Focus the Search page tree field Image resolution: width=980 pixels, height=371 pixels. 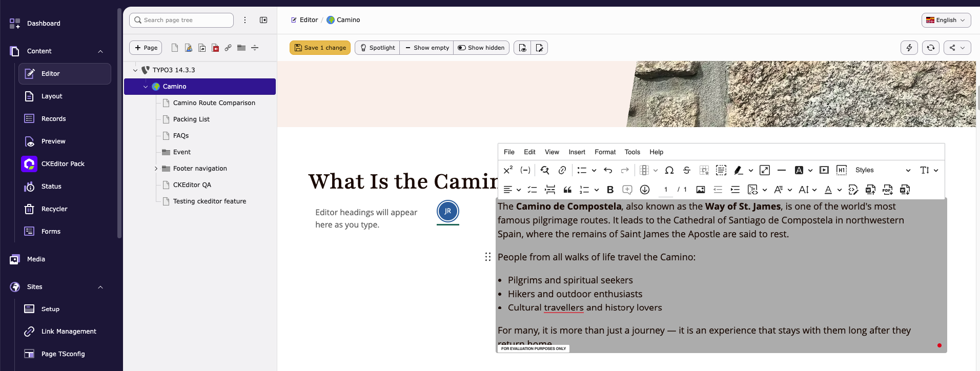181,20
